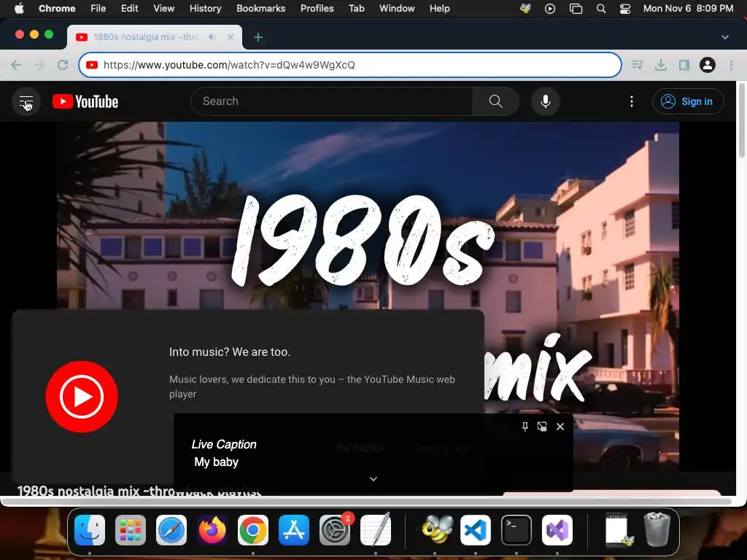Open App Store from the dock
This screenshot has height=560, width=747.
[x=293, y=530]
